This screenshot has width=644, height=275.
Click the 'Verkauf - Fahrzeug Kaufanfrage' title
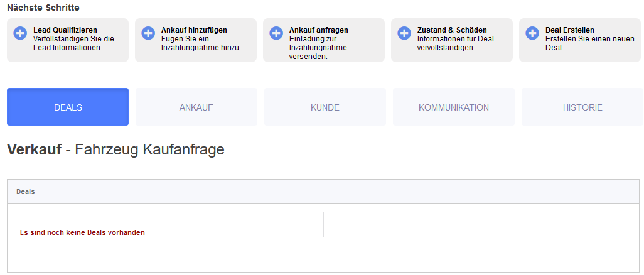point(116,149)
